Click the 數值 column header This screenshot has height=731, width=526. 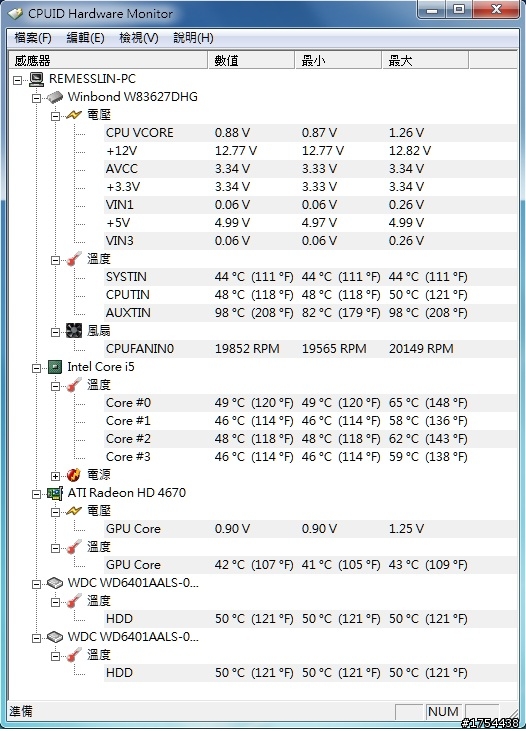point(251,60)
